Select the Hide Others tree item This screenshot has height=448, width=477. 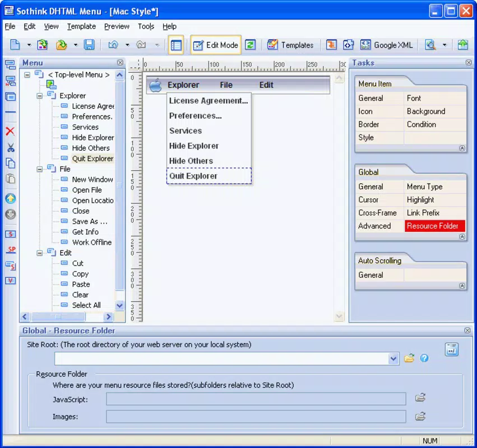pyautogui.click(x=91, y=148)
